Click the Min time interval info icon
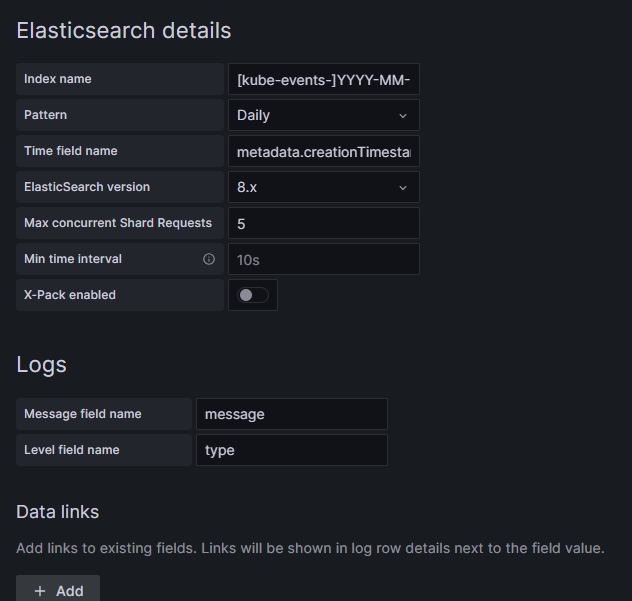This screenshot has width=632, height=601. coord(209,259)
